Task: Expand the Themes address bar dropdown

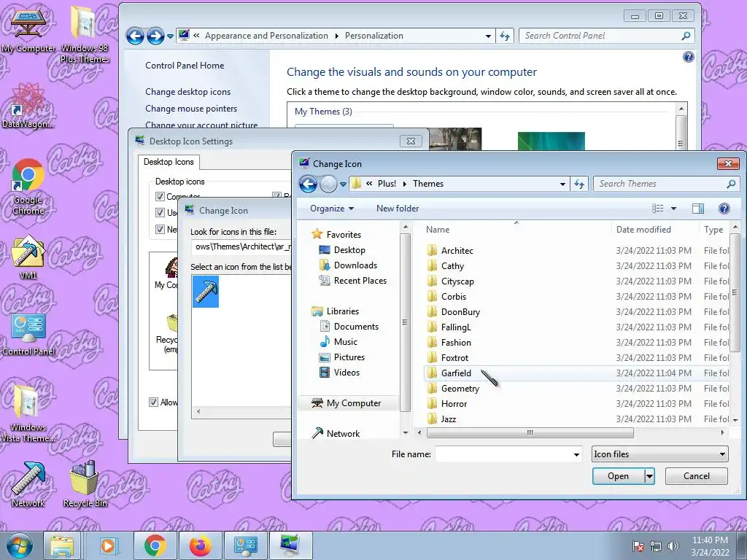Action: [562, 184]
